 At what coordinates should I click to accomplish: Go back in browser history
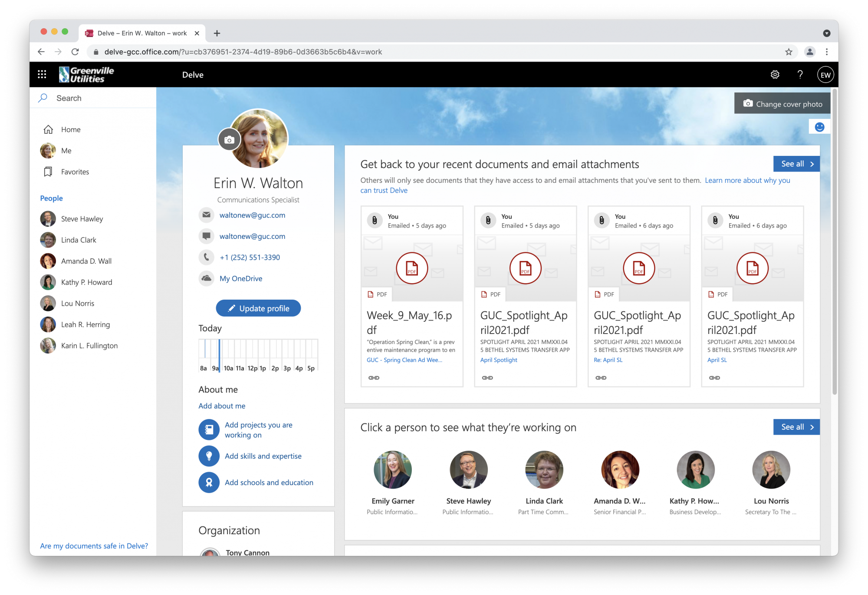point(41,52)
